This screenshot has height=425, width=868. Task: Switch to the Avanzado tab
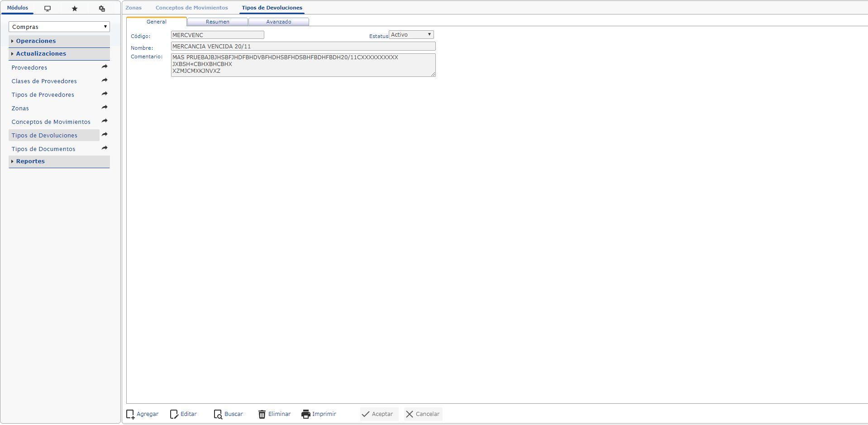pyautogui.click(x=278, y=22)
